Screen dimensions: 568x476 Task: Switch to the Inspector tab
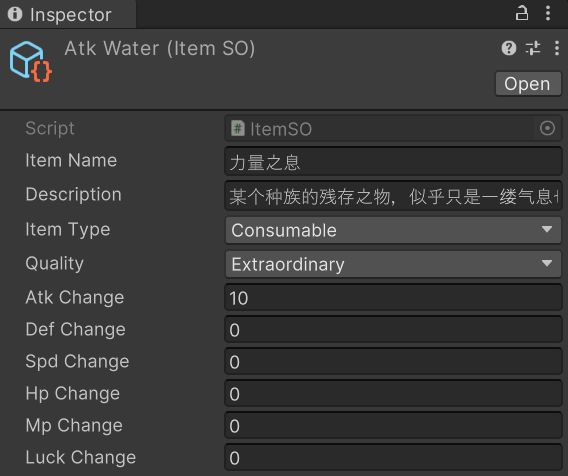coord(68,14)
